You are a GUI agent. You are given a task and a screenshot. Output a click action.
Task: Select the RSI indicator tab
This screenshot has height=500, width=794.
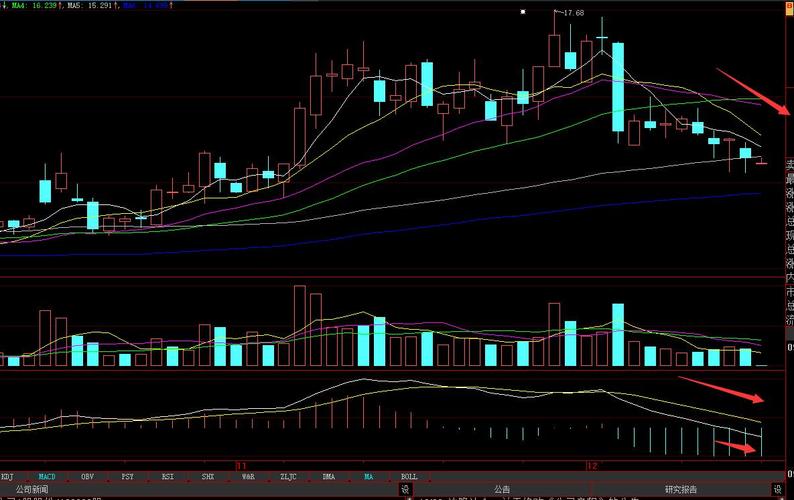tap(168, 477)
